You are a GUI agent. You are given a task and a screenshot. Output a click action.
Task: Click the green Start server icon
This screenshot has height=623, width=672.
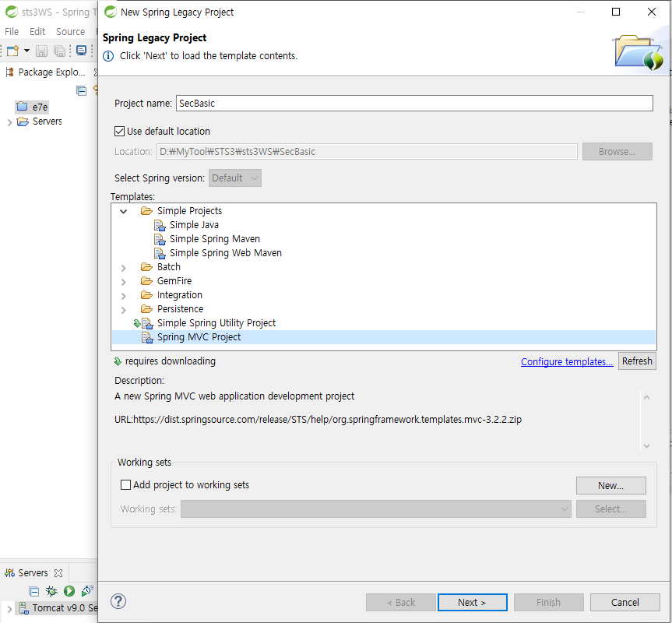coord(69,591)
